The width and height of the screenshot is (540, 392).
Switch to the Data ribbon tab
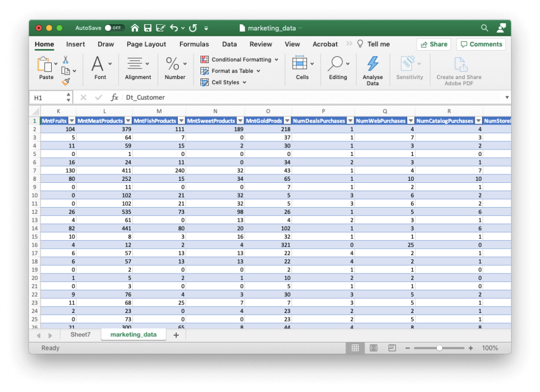coord(229,44)
